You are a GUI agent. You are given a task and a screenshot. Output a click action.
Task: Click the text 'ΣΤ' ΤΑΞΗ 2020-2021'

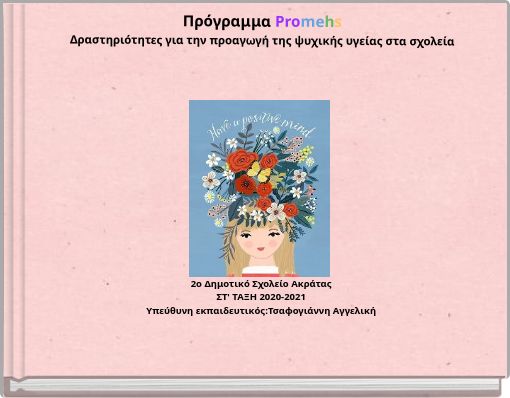tap(261, 297)
